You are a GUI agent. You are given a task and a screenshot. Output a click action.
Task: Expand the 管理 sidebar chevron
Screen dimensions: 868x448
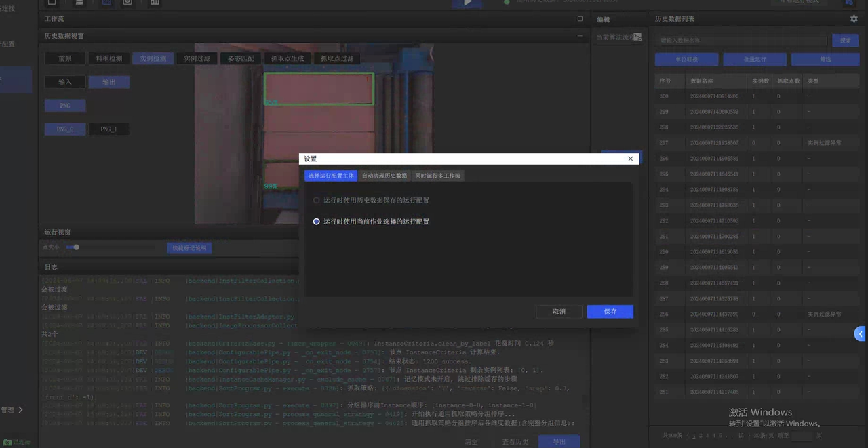coord(20,410)
